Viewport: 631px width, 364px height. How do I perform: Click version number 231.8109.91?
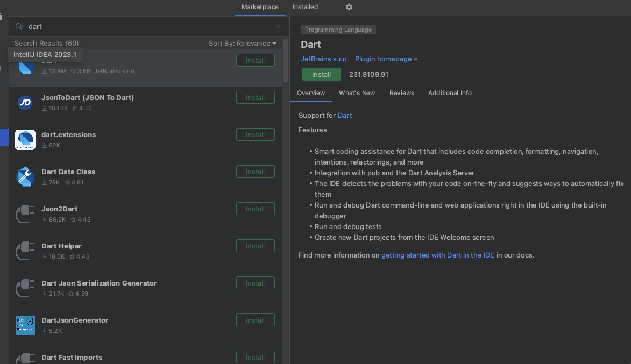(368, 74)
